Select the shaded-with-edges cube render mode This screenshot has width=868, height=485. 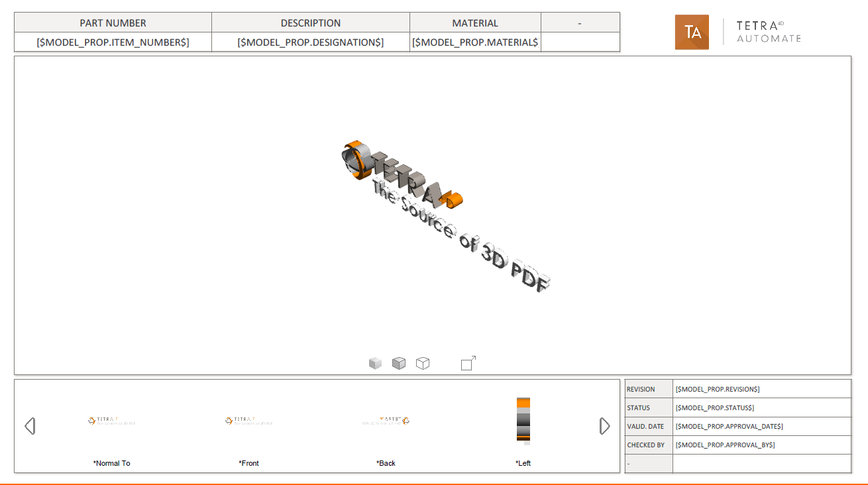coord(399,363)
